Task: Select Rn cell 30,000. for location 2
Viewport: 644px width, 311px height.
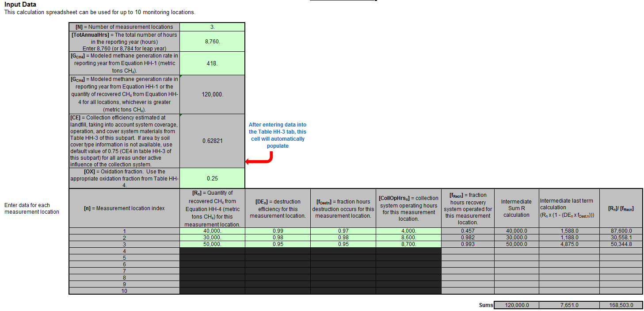Action: [212, 238]
